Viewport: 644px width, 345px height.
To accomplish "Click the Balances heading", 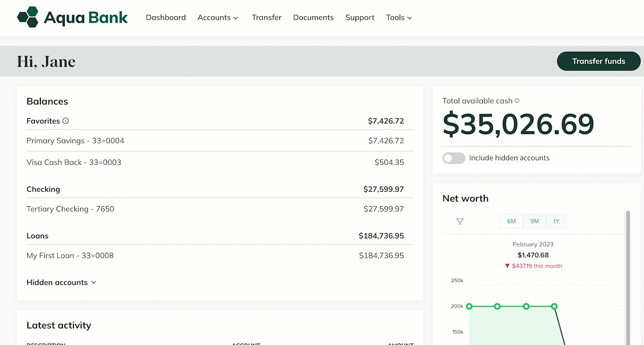I will (x=47, y=101).
